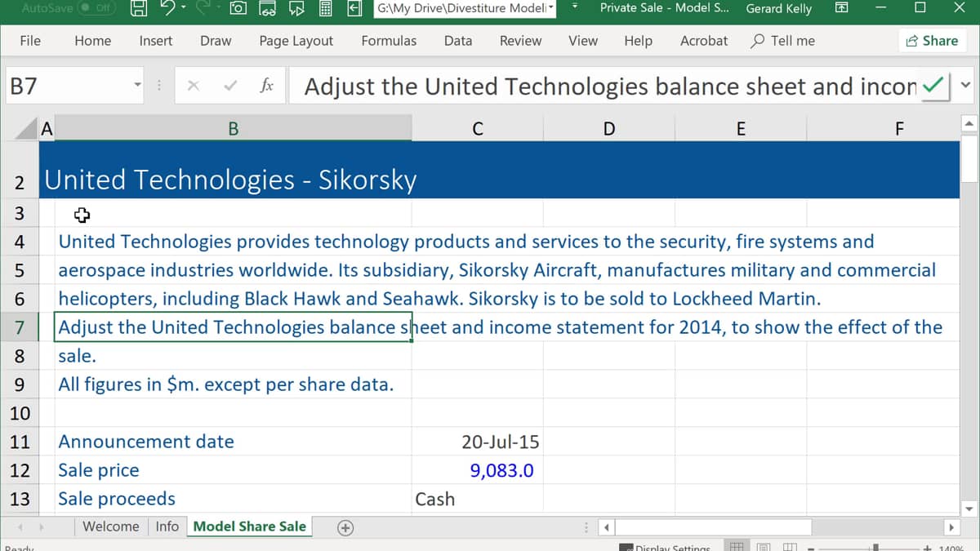Toggle the AutoSave switch

click(97, 8)
